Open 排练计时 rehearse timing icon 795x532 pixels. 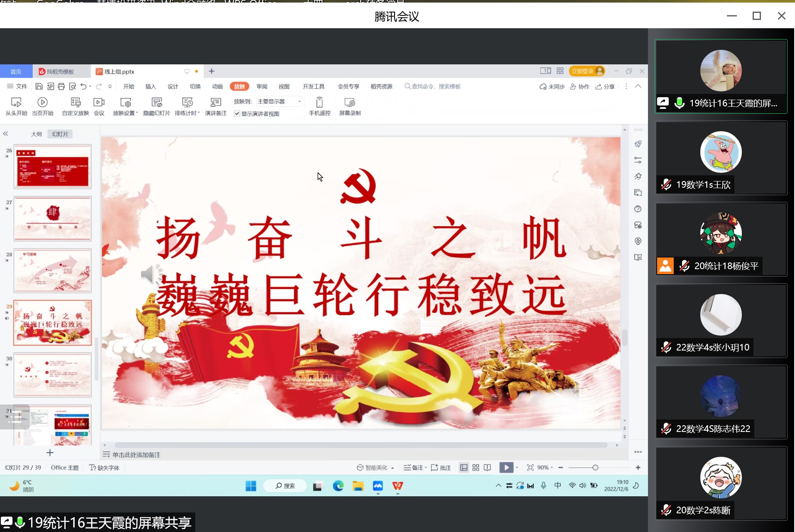(x=187, y=102)
